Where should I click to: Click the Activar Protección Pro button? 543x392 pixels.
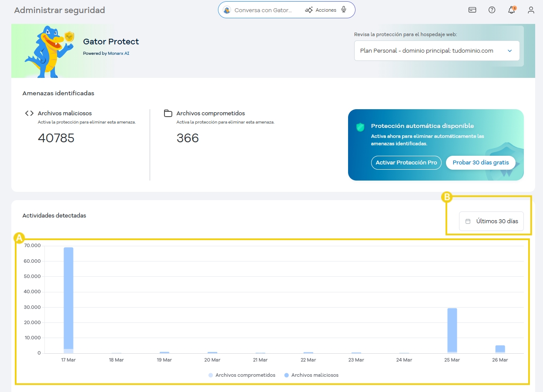point(406,162)
